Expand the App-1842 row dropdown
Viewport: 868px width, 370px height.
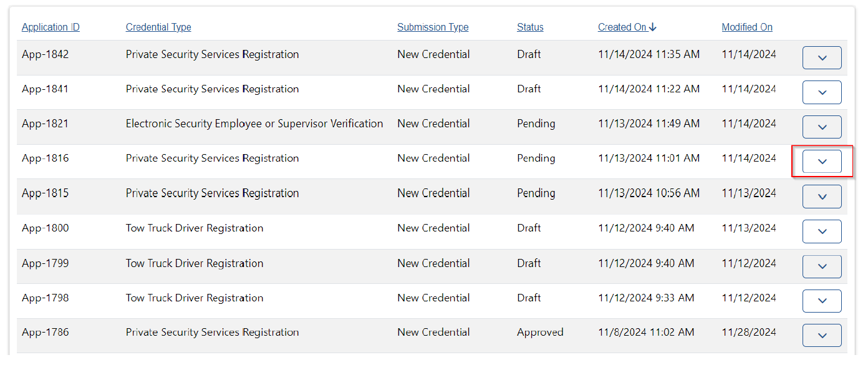point(821,58)
